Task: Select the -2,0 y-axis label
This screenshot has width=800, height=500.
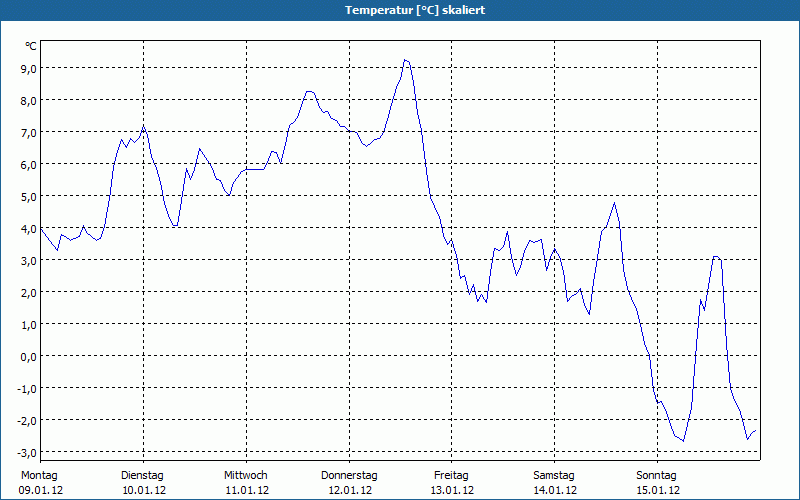Action: (26, 420)
